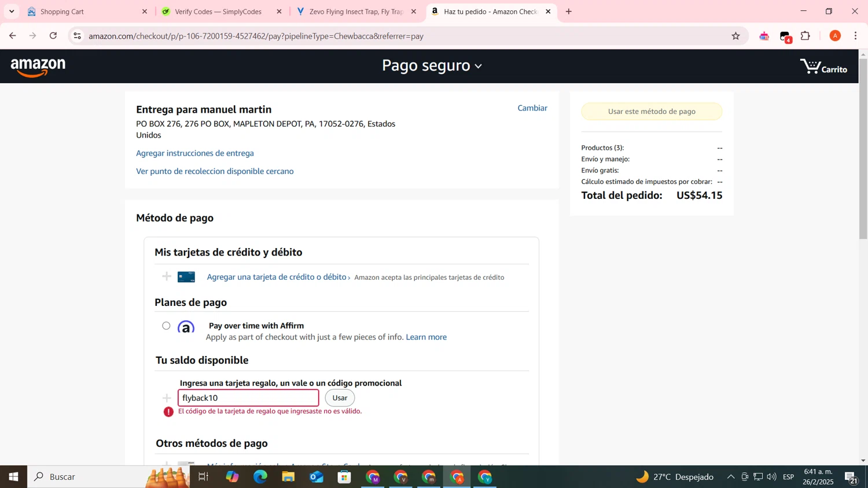Open Ver punto de recoleccion disponible cercano
This screenshot has width=868, height=488.
click(215, 171)
